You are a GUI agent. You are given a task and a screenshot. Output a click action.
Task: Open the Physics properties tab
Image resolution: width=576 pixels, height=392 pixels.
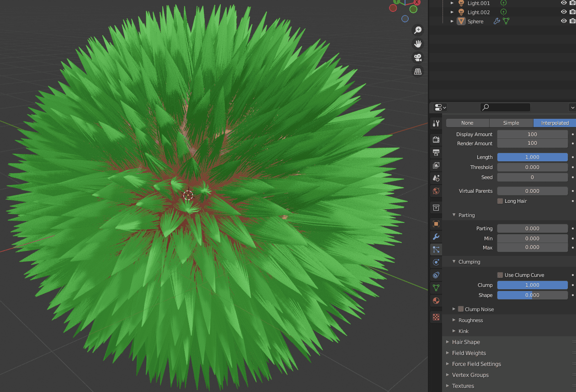tap(436, 262)
